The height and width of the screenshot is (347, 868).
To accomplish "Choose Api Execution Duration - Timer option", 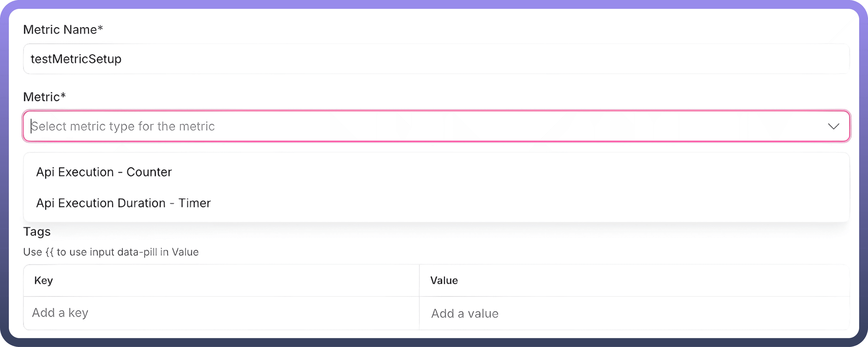I will pos(123,203).
